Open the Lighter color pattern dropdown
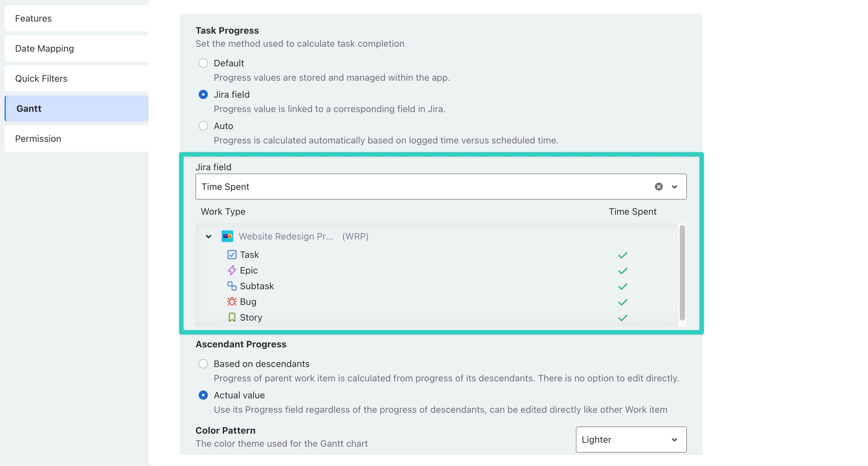This screenshot has width=868, height=466. tap(631, 440)
